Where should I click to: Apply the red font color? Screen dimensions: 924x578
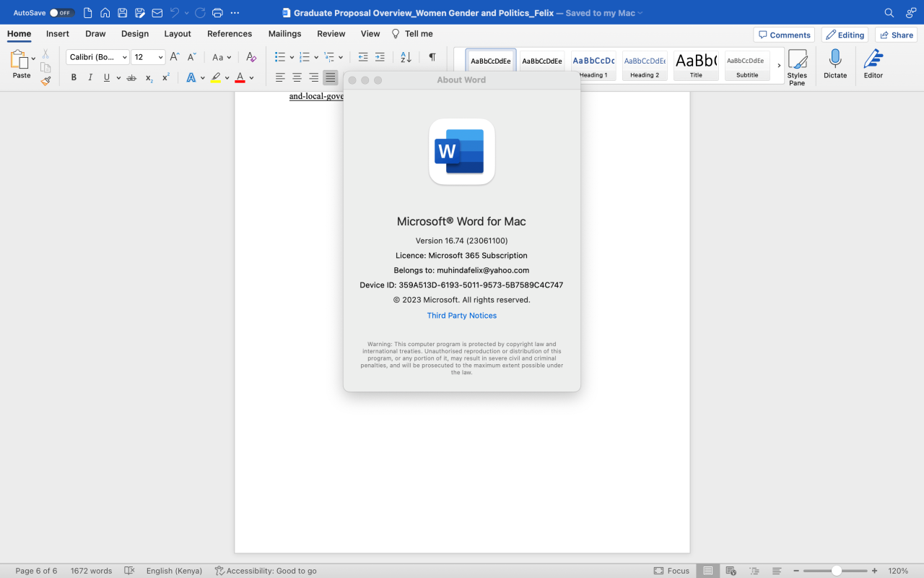click(x=240, y=77)
